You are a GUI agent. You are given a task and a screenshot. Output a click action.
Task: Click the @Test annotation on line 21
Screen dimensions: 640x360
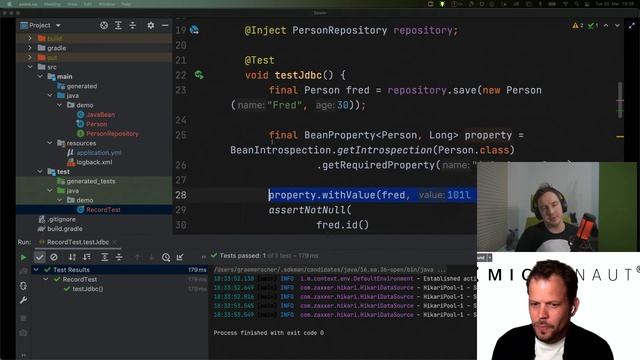point(259,60)
